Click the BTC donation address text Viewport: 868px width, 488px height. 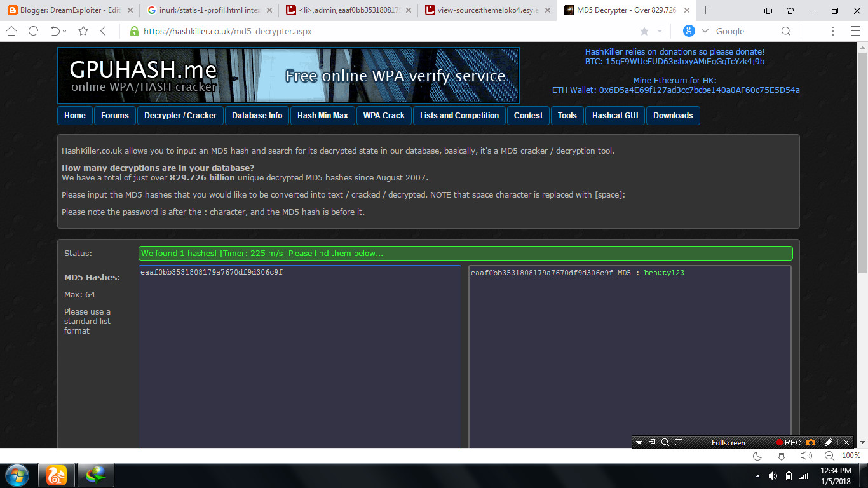pos(675,62)
